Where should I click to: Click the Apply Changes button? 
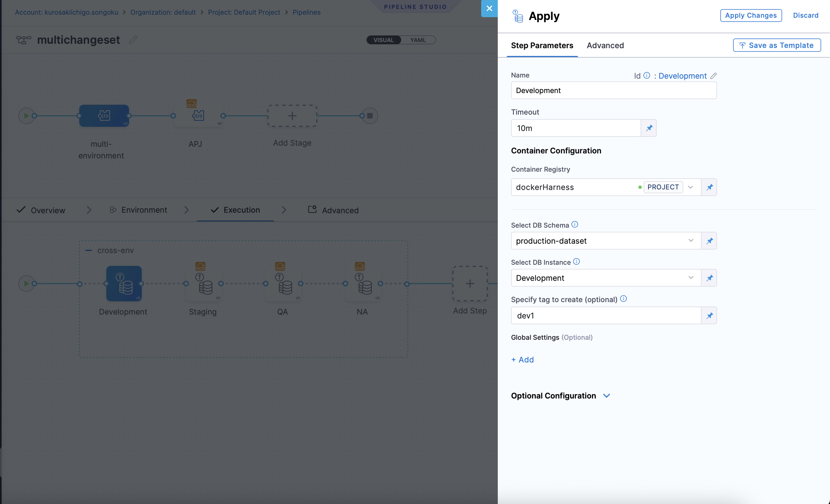[751, 16]
